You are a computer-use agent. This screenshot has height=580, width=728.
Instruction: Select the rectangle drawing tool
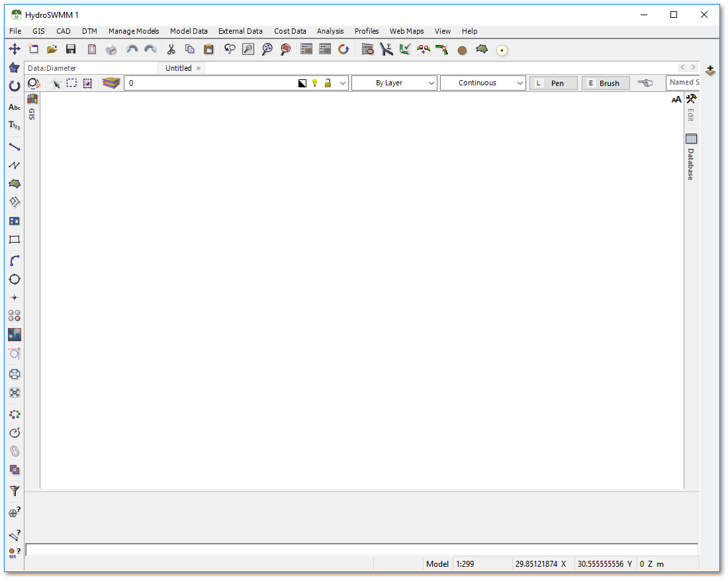[x=15, y=239]
